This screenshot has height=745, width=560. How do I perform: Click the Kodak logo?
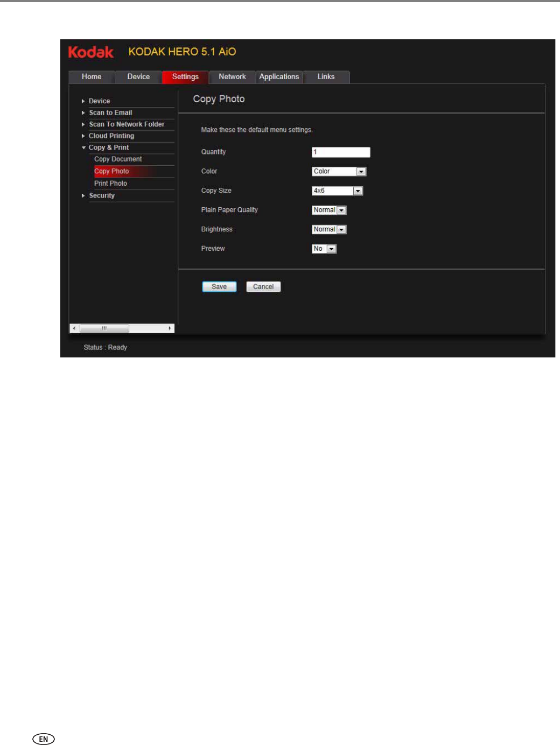coord(91,52)
